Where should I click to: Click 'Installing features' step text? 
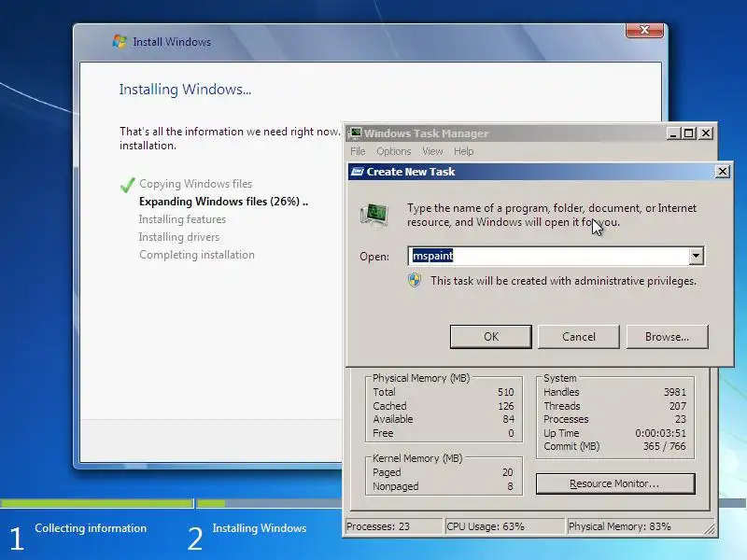182,219
